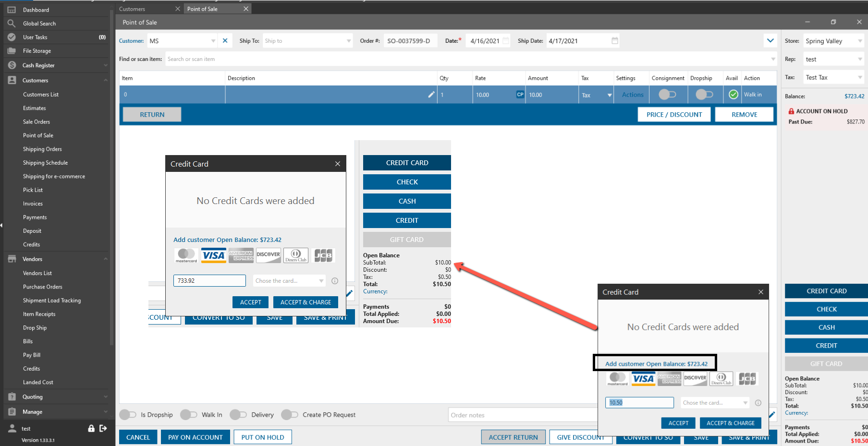
Task: Open the Tax dropdown in the item row
Action: click(610, 95)
